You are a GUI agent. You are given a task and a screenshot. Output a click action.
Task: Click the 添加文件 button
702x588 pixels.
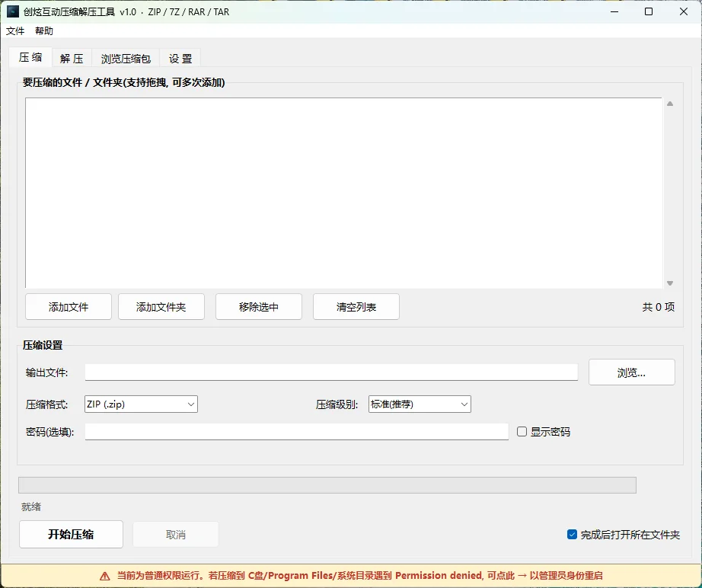69,307
